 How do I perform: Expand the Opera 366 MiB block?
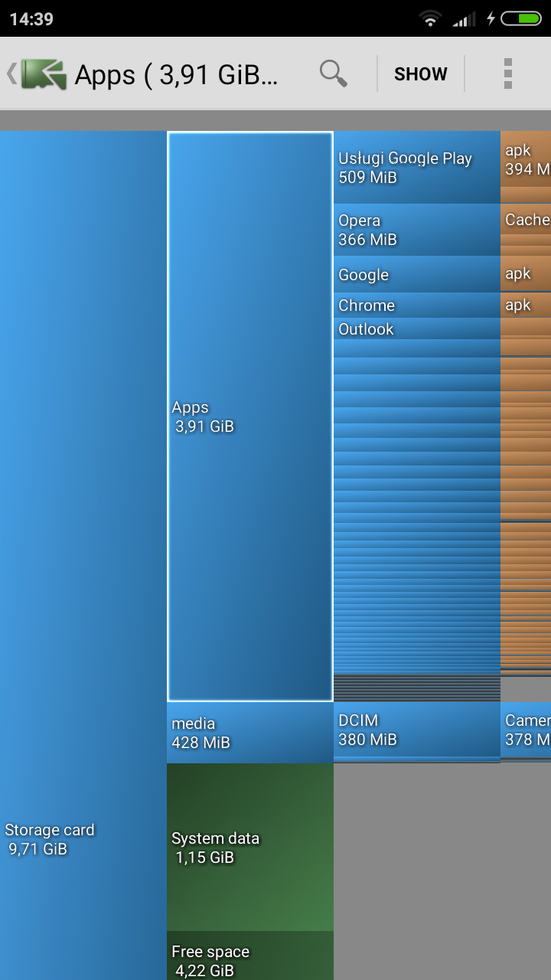[416, 230]
